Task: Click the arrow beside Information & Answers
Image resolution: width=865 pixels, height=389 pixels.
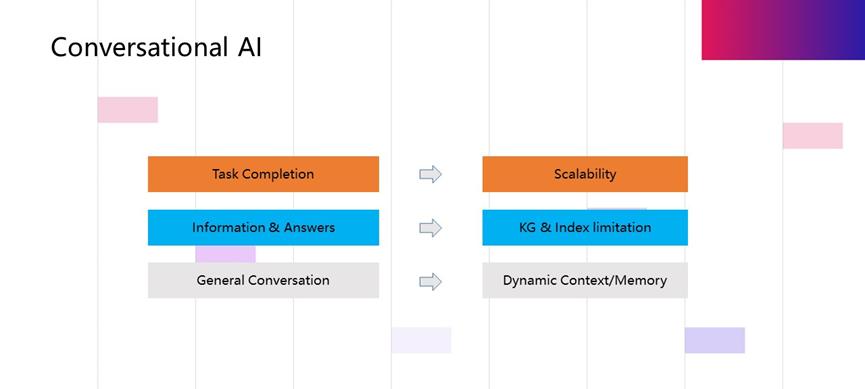Action: pos(430,228)
